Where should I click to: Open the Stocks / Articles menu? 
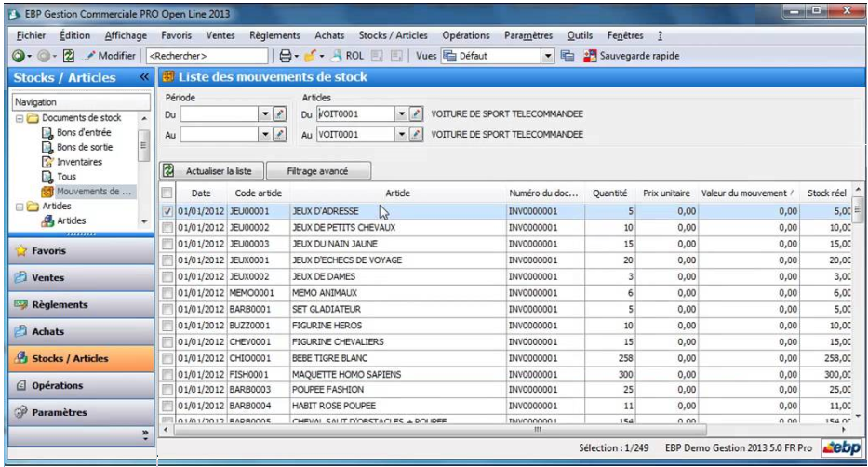[x=393, y=35]
